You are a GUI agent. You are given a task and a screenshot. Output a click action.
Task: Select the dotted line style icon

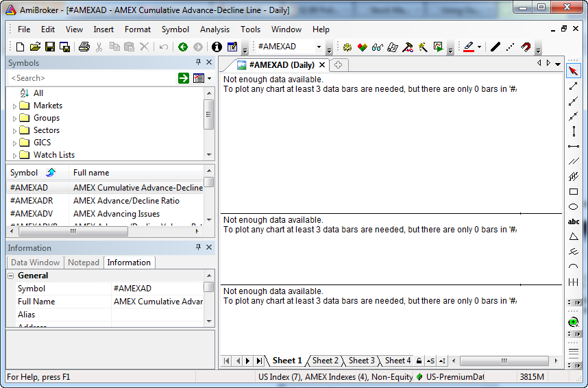click(510, 47)
